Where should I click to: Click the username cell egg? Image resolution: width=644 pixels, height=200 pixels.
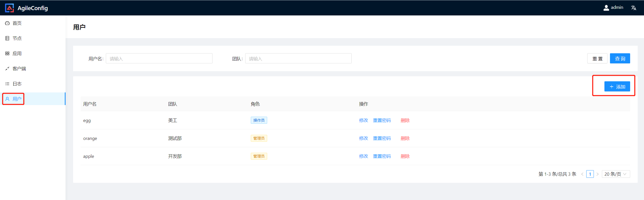(87, 120)
